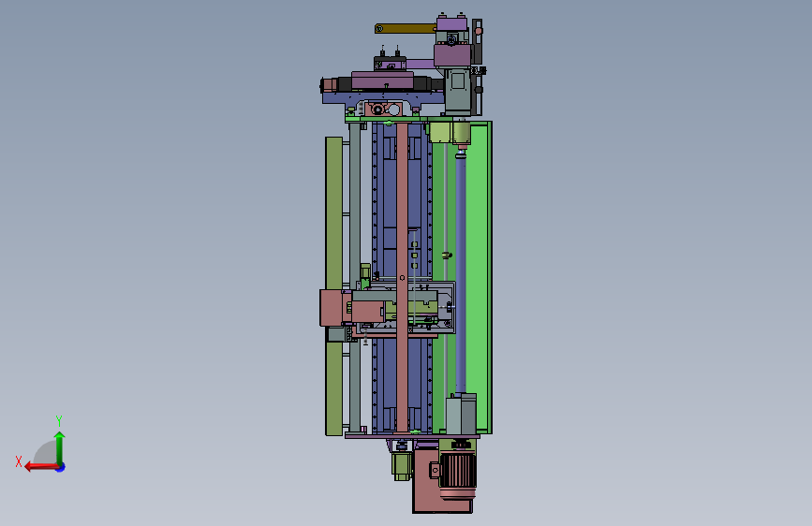Select the brown lever handle at the top
The height and width of the screenshot is (526, 812).
[x=405, y=28]
